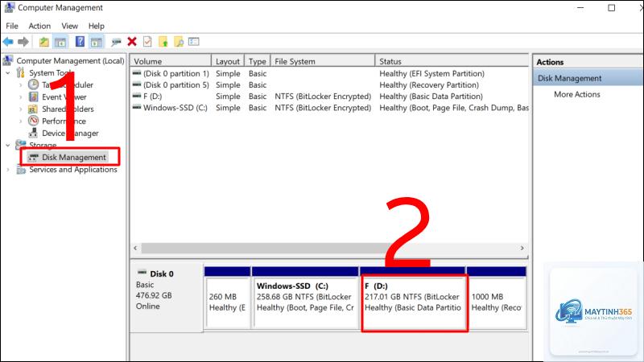
Task: Click Disk Management heading in Actions pane
Action: pos(588,78)
